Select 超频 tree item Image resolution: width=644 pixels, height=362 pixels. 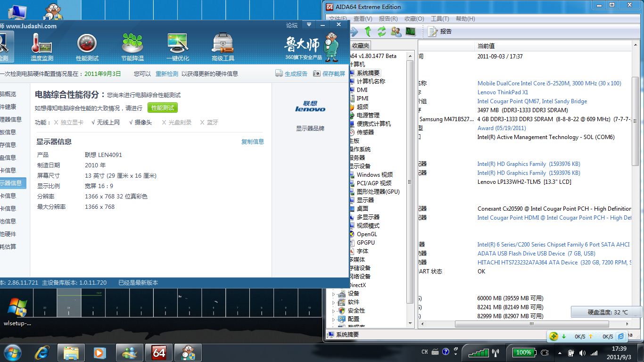pos(363,107)
